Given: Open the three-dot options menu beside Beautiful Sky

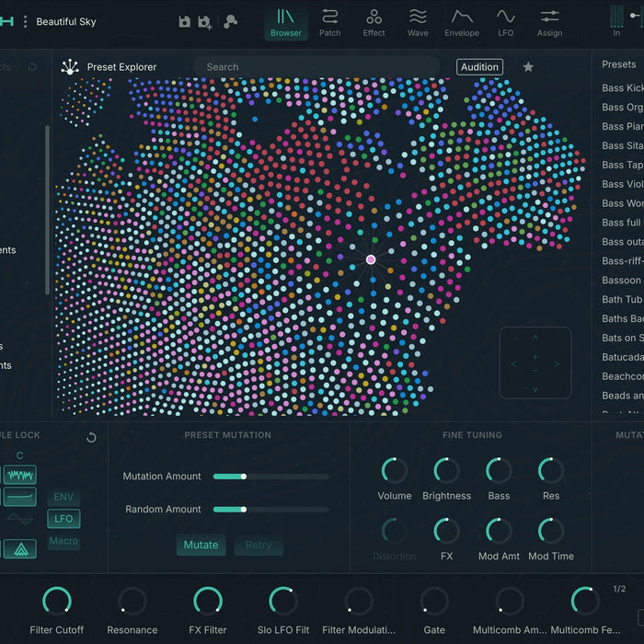Looking at the screenshot, I should [26, 22].
